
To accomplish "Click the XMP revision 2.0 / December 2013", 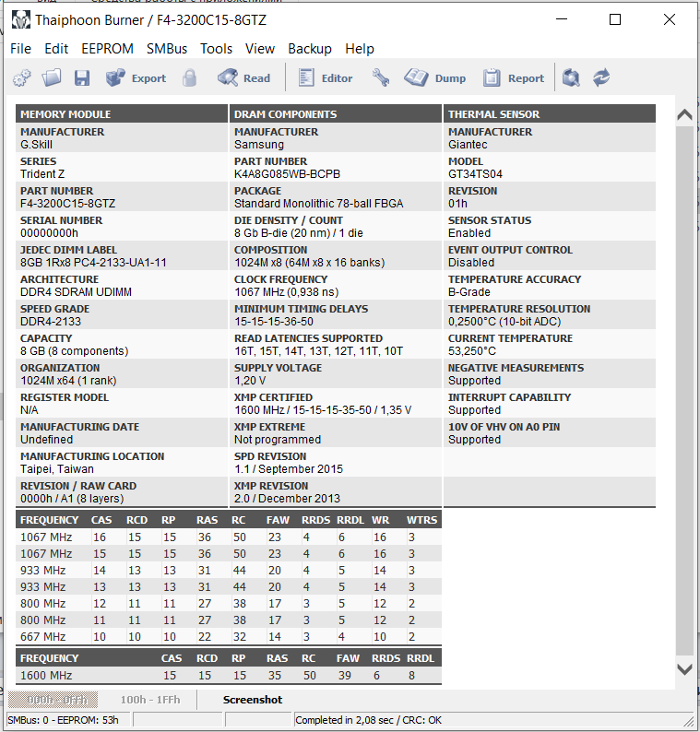I will (287, 499).
